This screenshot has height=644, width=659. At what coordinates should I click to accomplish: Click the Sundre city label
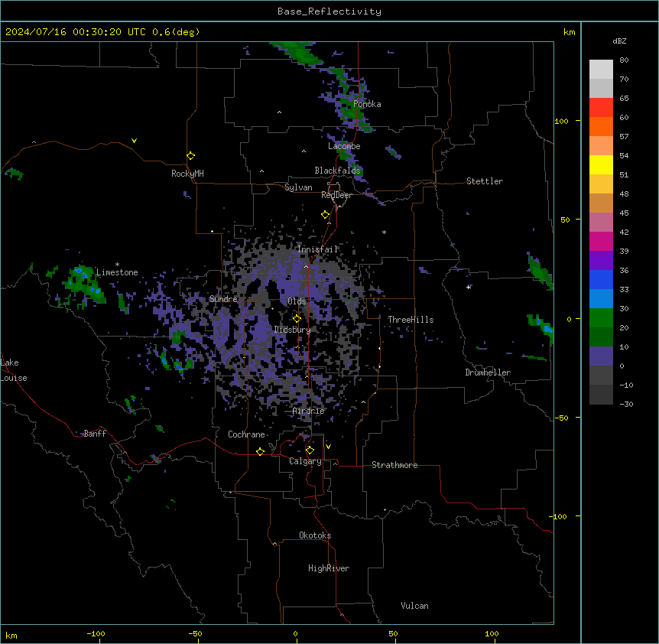click(223, 299)
